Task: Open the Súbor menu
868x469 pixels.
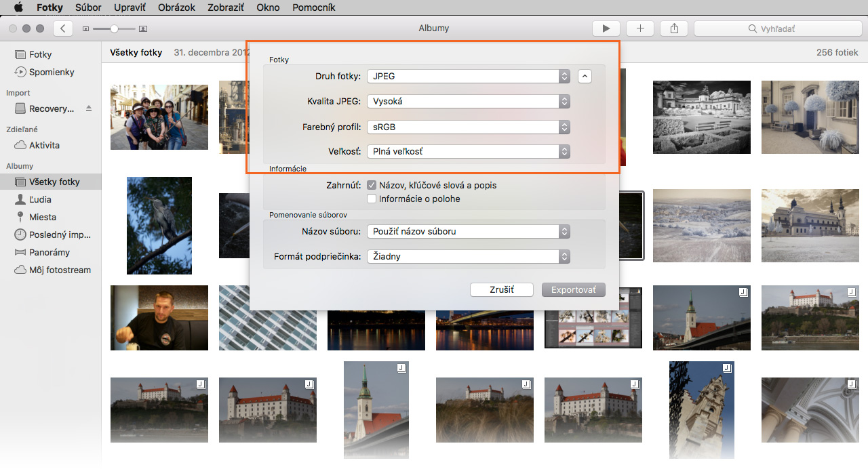Action: (88, 7)
